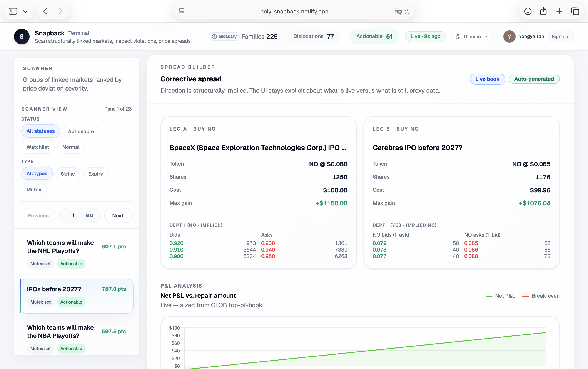Screen dimensions: 588x369
Task: Filter by Strike type
Action: pyautogui.click(x=68, y=174)
